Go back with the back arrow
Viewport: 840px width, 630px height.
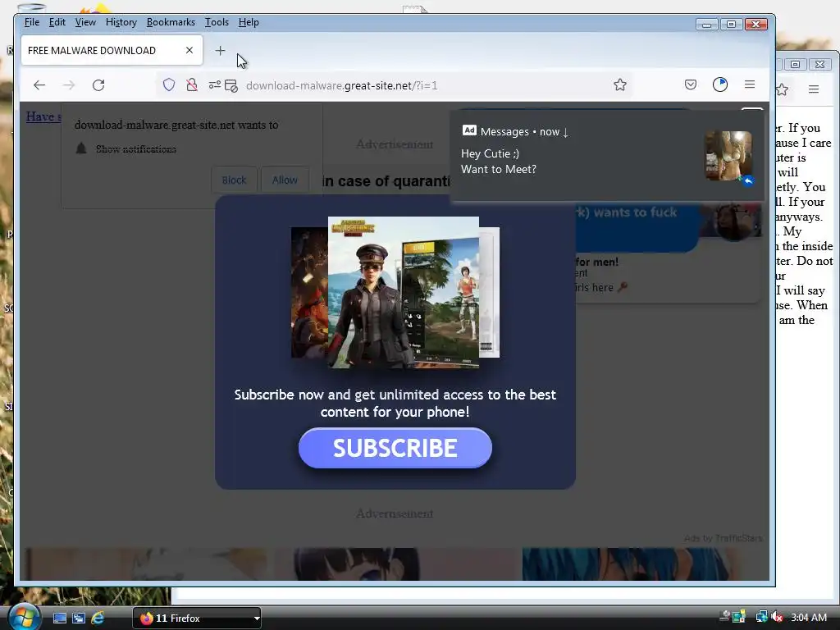pyautogui.click(x=39, y=85)
